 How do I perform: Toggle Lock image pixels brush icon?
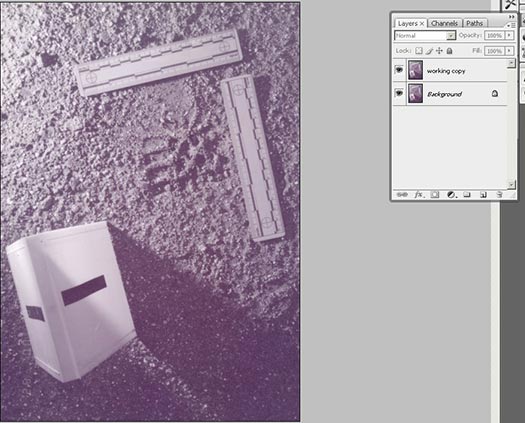point(429,51)
